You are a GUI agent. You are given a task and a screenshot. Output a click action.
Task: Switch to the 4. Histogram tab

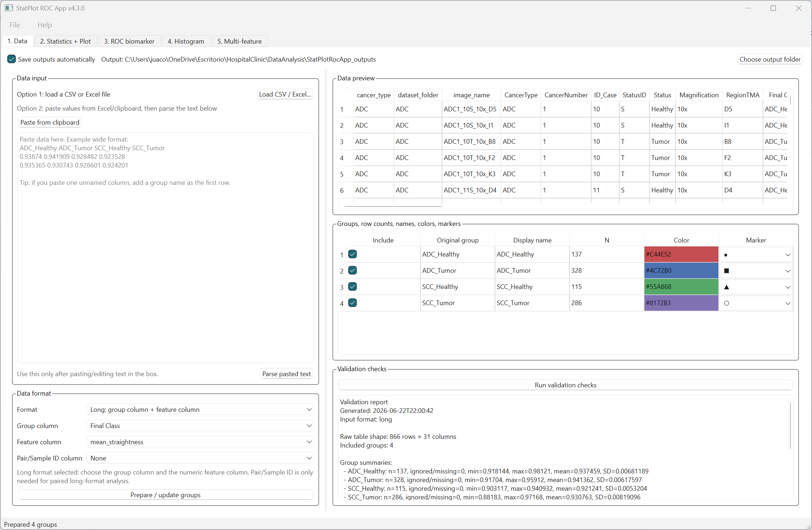coord(186,41)
